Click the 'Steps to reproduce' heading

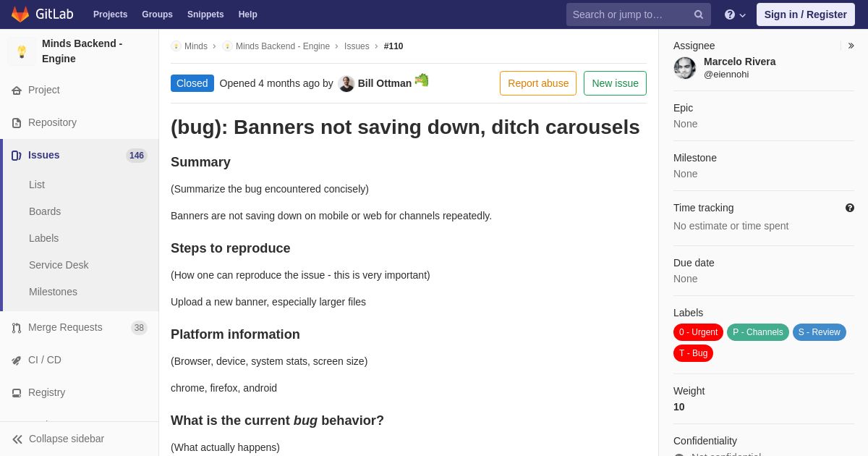tap(231, 248)
